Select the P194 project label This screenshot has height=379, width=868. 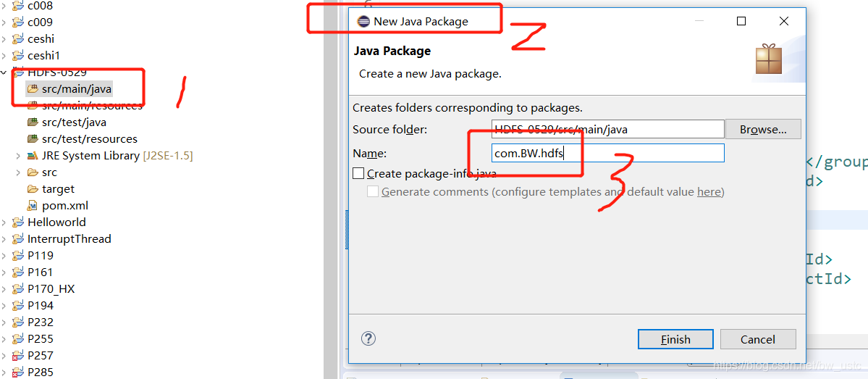coord(41,305)
